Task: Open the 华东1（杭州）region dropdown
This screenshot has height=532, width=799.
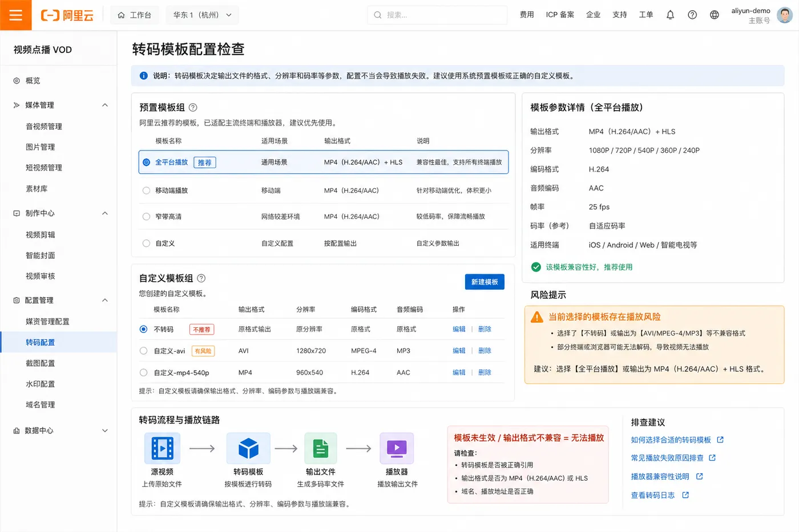Action: coord(202,15)
